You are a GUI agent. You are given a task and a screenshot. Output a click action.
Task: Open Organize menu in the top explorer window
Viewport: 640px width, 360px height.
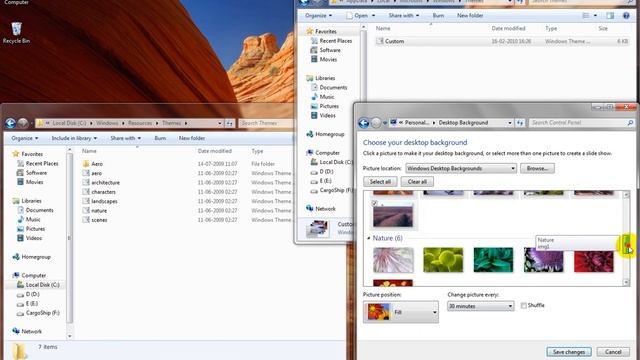(x=318, y=16)
